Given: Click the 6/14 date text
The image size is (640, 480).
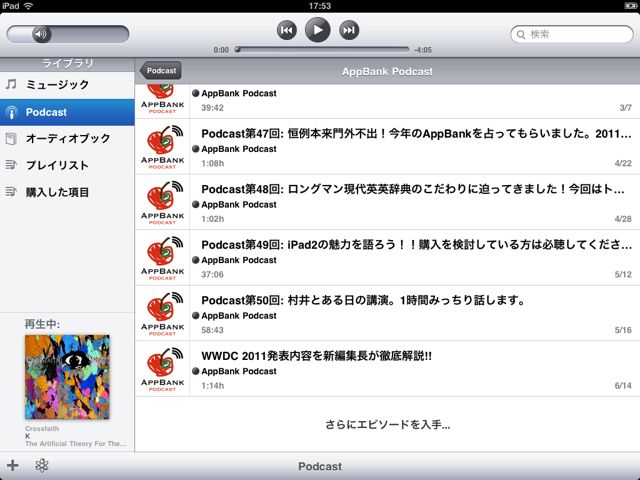Looking at the screenshot, I should pyautogui.click(x=623, y=385).
